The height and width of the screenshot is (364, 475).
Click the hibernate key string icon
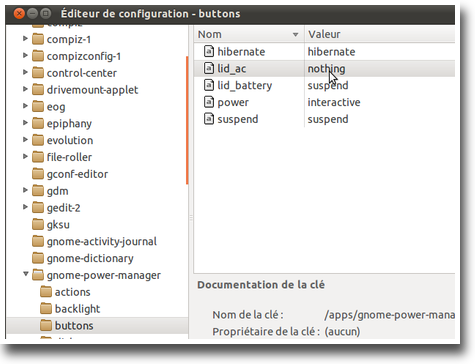(209, 51)
